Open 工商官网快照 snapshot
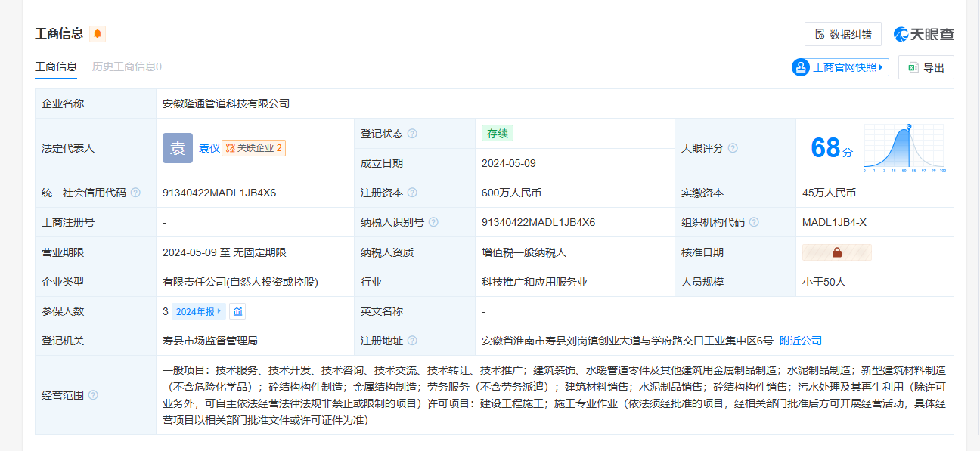Viewport: 980px width, 451px height. coord(840,67)
